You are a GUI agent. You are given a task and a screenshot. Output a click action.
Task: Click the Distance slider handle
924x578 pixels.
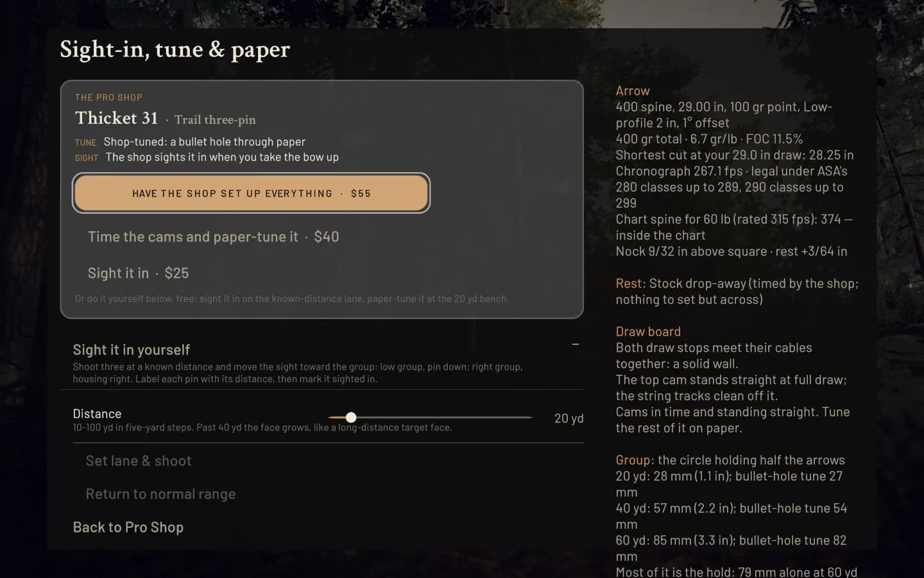[x=351, y=417]
